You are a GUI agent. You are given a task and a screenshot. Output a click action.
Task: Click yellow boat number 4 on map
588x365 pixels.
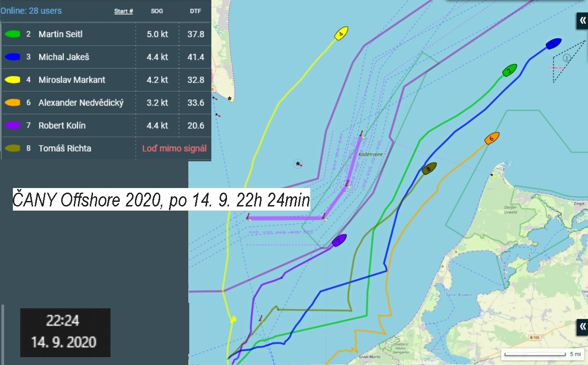click(x=341, y=34)
